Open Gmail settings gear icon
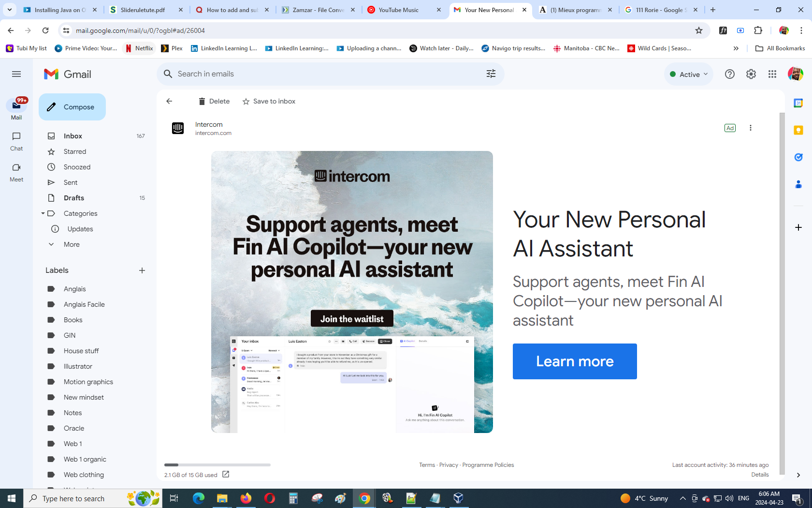This screenshot has width=812, height=508. pos(751,74)
